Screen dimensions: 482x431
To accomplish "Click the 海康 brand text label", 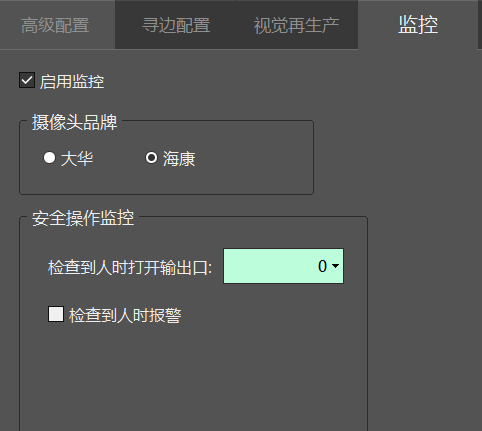I will [179, 159].
